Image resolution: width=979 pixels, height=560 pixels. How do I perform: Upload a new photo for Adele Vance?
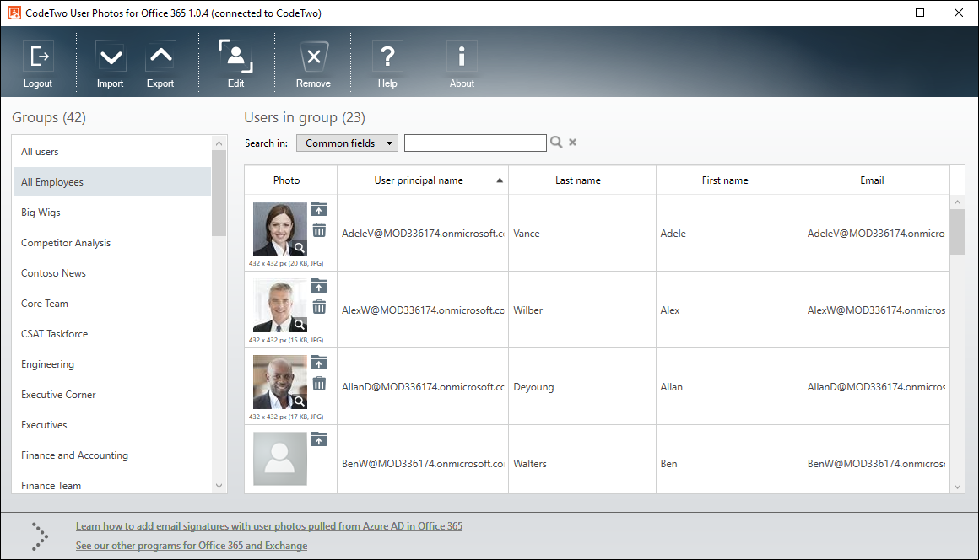(x=319, y=209)
